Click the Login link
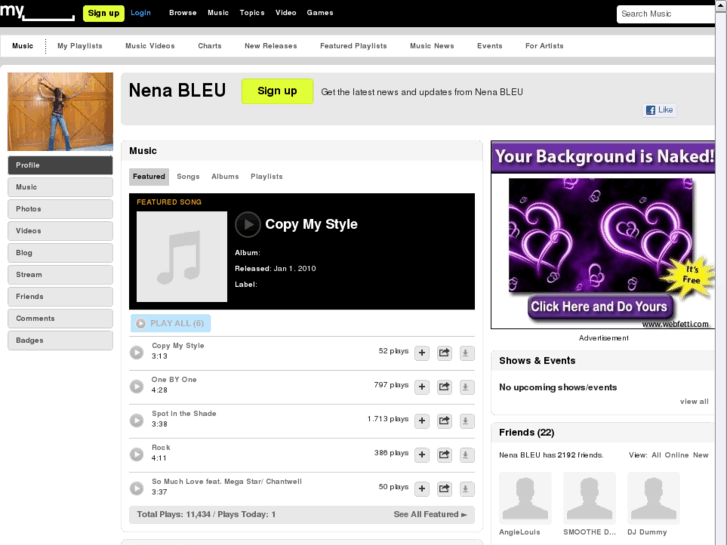Viewport: 727px width, 545px height. tap(140, 13)
